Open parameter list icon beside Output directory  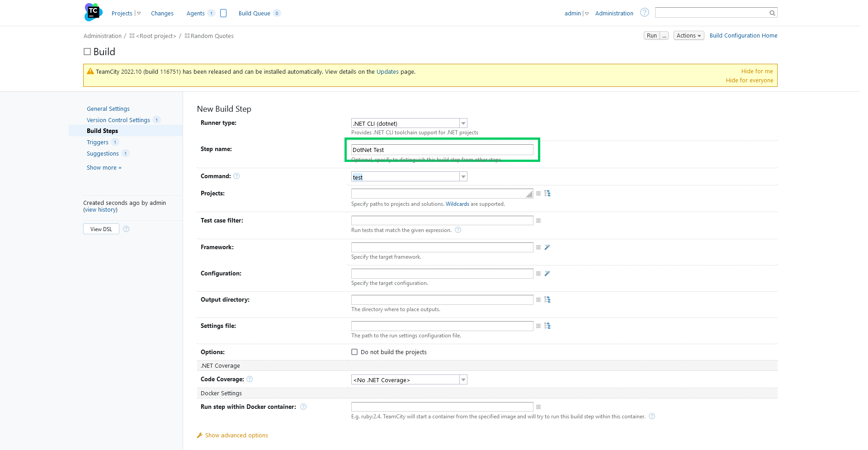[x=538, y=300]
